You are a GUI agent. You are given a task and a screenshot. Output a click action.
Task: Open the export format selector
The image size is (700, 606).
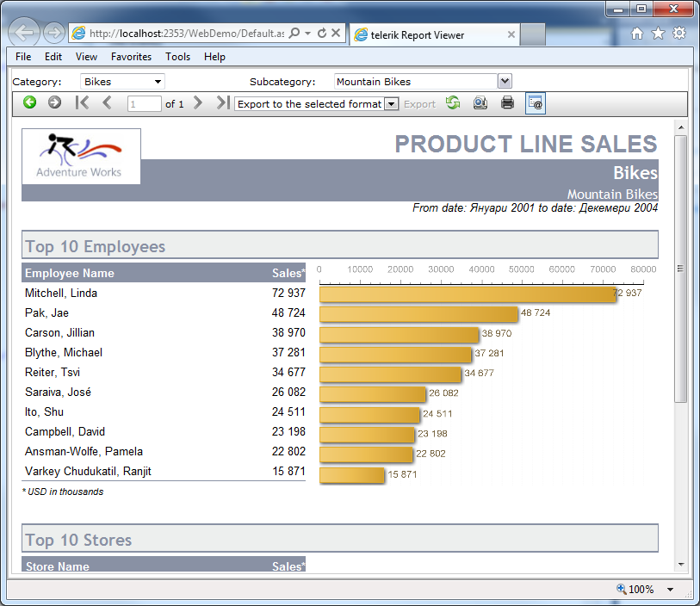coord(392,102)
